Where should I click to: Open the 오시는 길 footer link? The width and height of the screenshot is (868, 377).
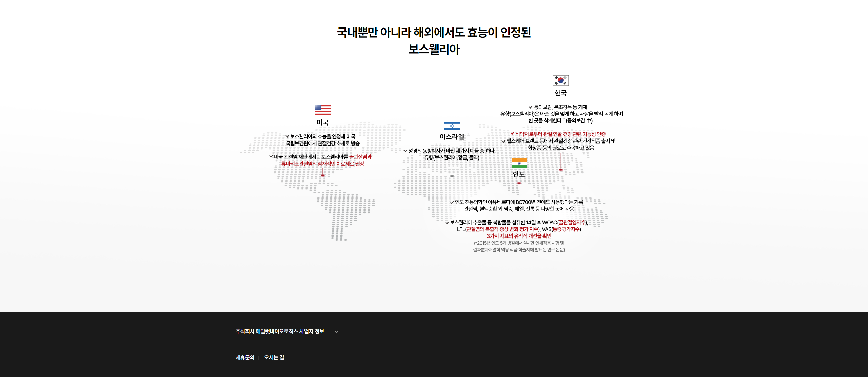point(274,357)
